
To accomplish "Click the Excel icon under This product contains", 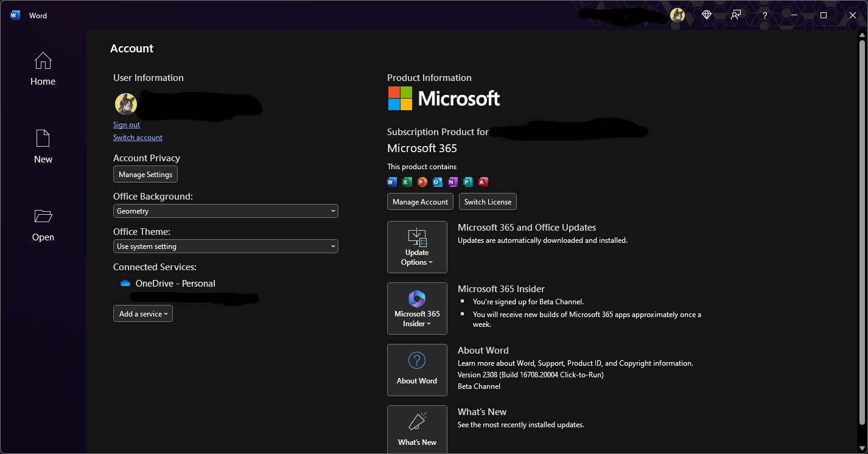I will pos(407,181).
